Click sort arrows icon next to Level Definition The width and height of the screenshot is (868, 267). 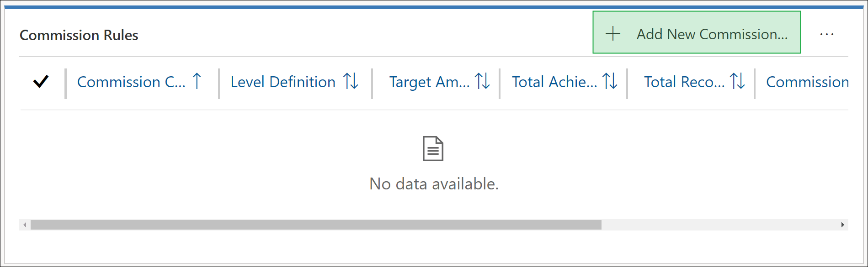351,81
